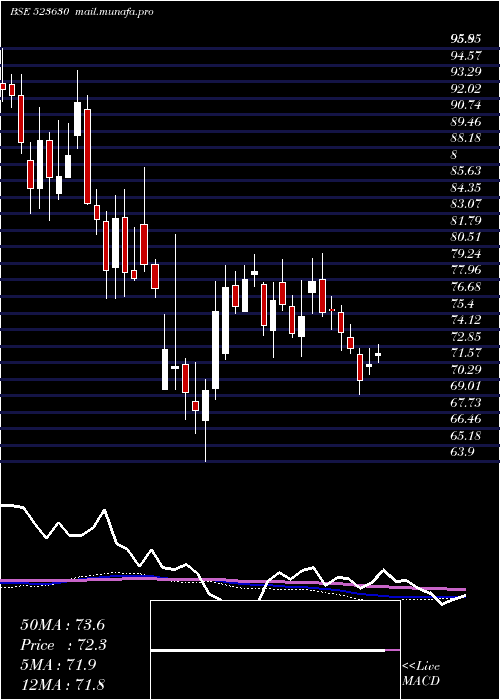This screenshot has width=500, height=700.
Task: Click the 77.96 price axis label
Action: click(466, 270)
